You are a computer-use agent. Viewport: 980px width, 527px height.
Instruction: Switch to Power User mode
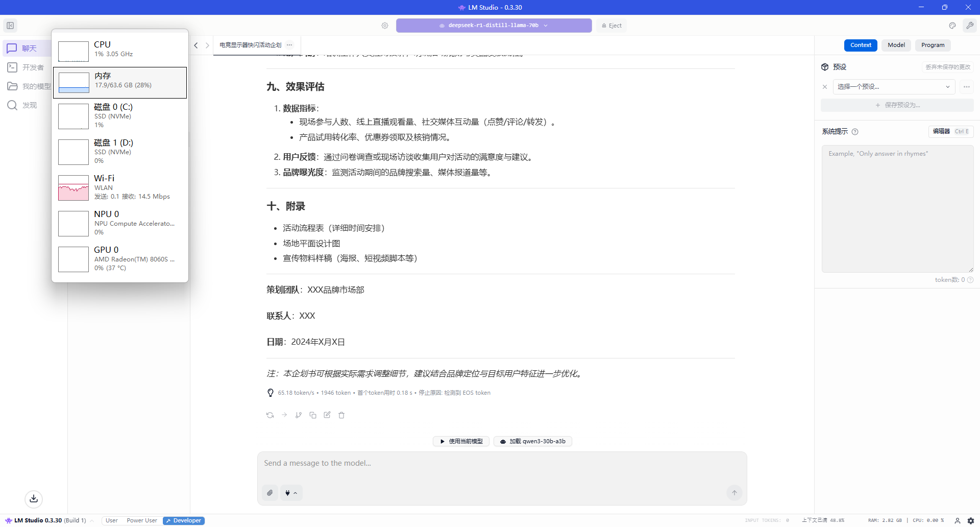[142, 520]
